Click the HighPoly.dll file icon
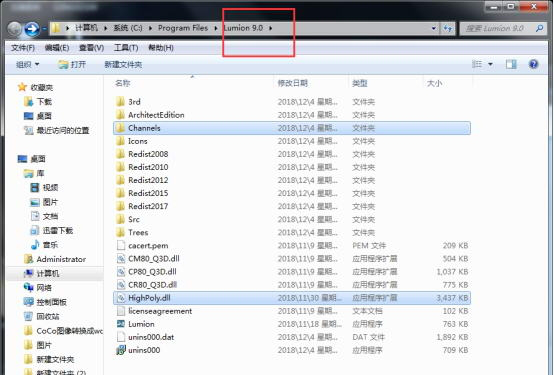554x390 pixels. coord(121,298)
